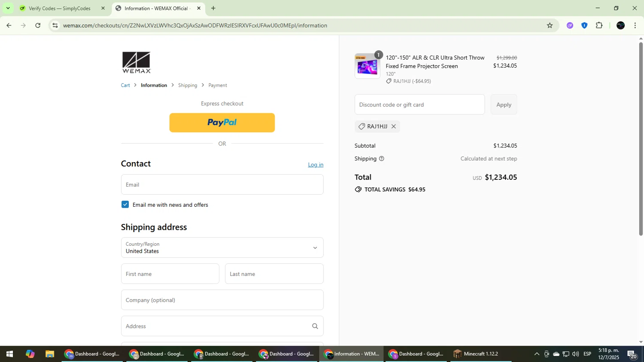Click the purple extension icon in the toolbar
Image resolution: width=644 pixels, height=362 pixels.
pos(570,25)
